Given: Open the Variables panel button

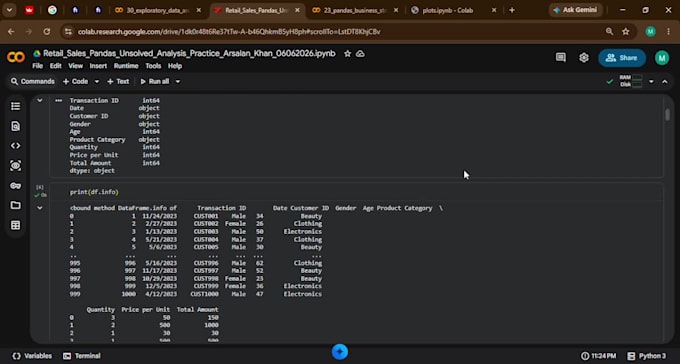Looking at the screenshot, I should (32, 356).
